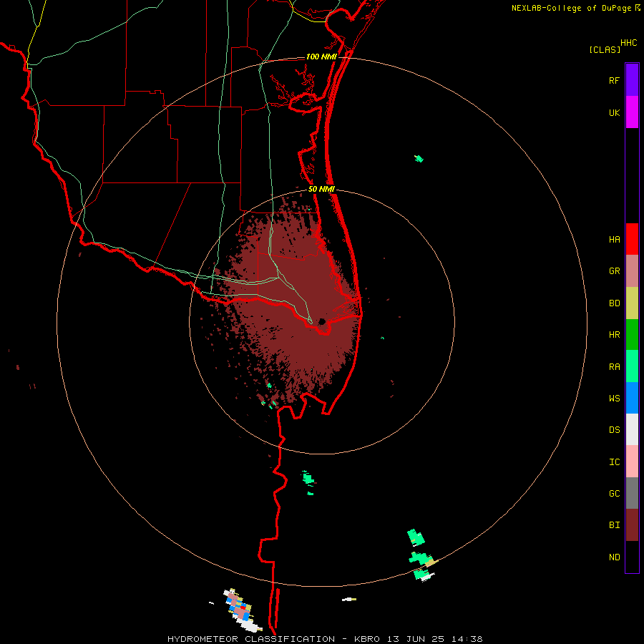Screen dimensions: 644x644
Task: Click the ND black legend swatch
Action: point(632,557)
